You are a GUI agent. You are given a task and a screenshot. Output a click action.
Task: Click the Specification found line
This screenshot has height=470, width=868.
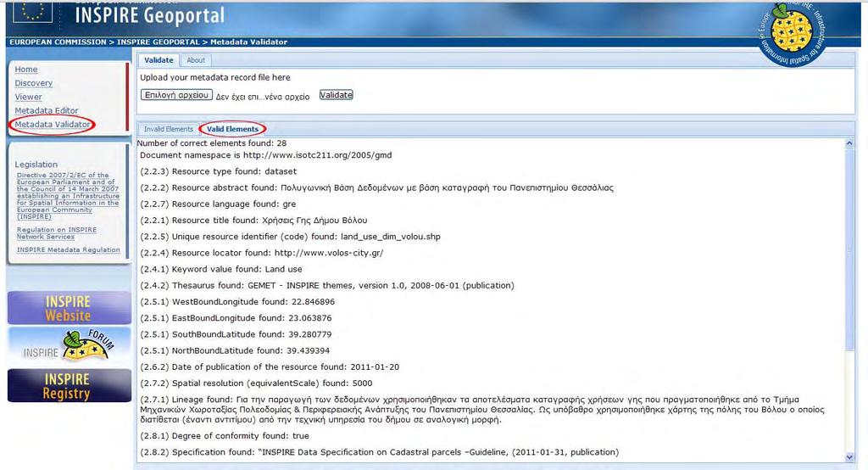tap(379, 452)
